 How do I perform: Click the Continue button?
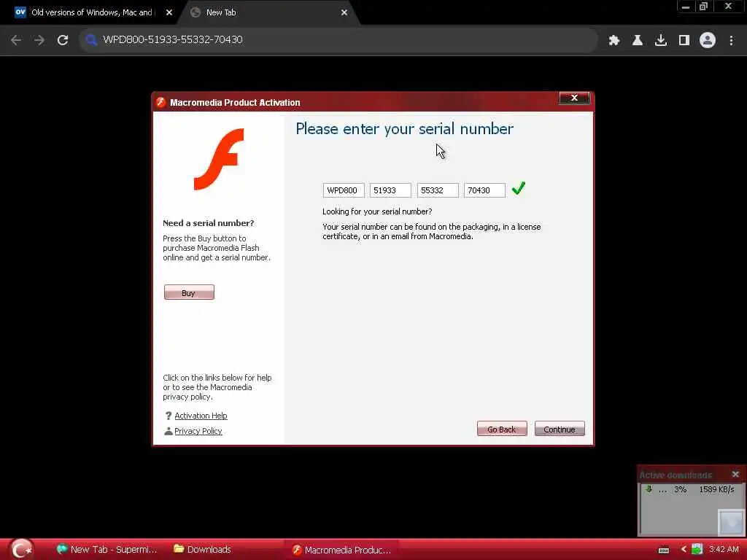point(560,429)
